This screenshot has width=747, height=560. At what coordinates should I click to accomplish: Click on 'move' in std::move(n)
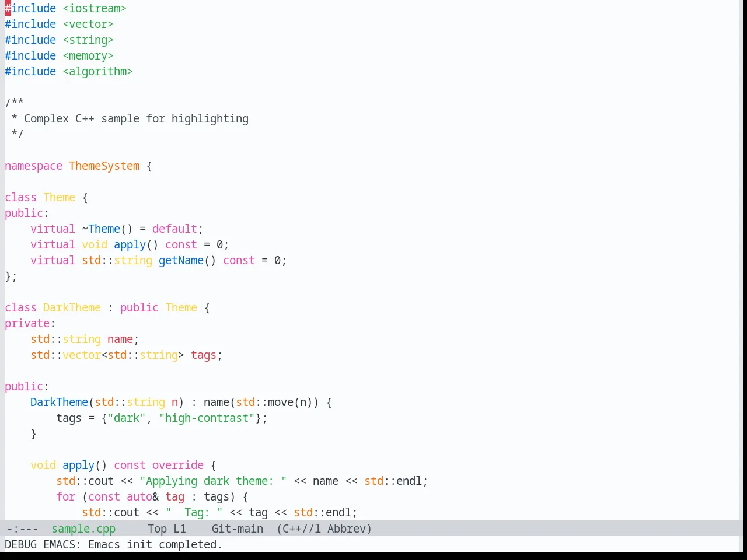(281, 402)
